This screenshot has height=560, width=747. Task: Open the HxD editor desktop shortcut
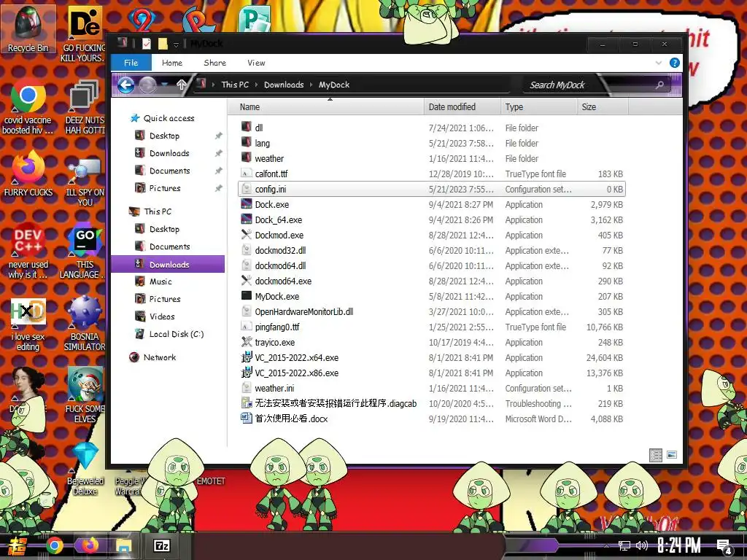coord(28,324)
